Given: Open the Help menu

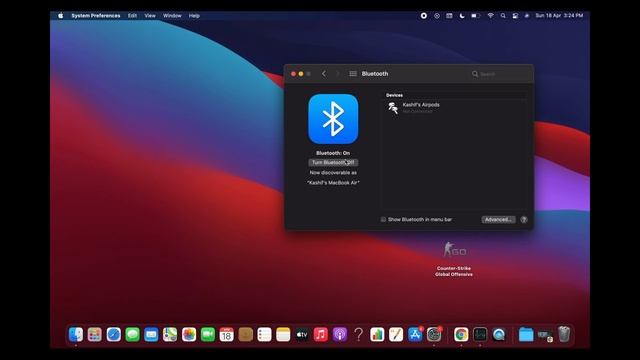Looking at the screenshot, I should [x=194, y=16].
